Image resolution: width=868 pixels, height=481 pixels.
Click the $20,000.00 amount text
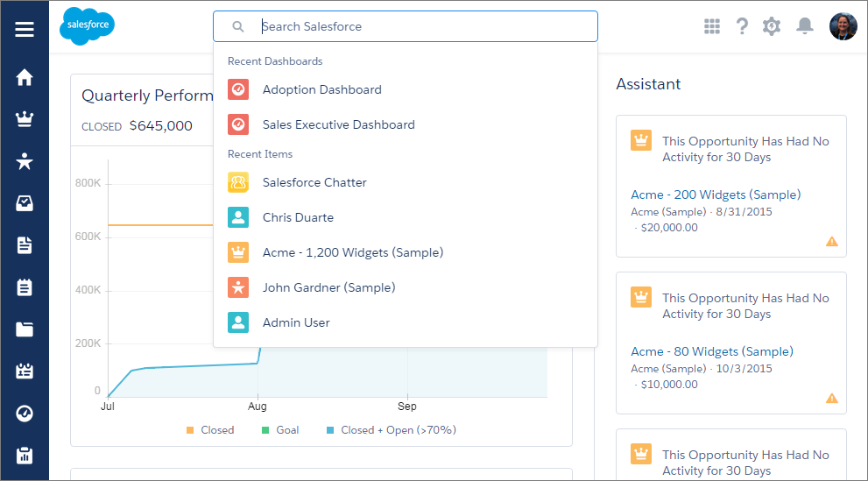coord(669,228)
